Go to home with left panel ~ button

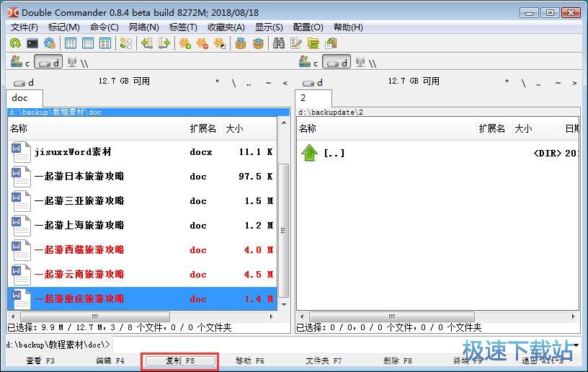[269, 82]
